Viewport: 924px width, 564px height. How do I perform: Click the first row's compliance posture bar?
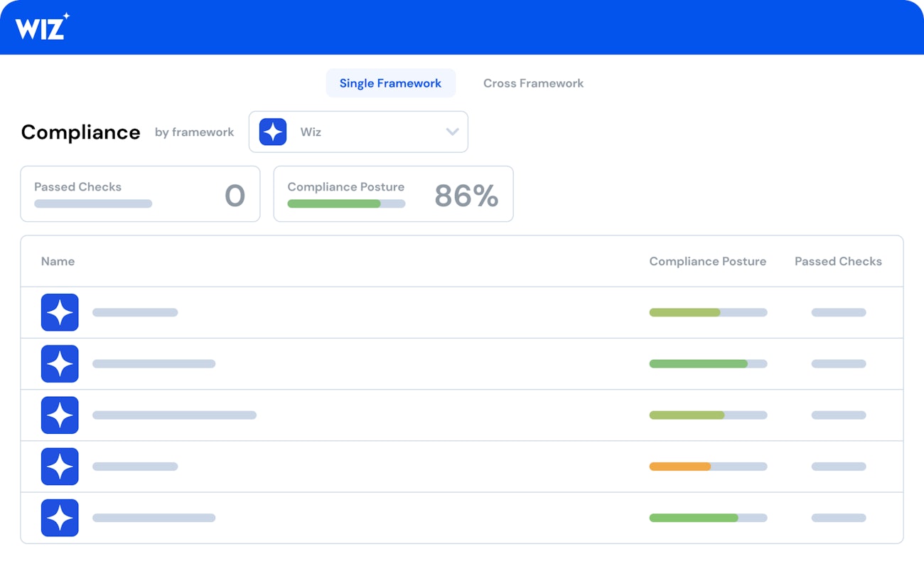(x=708, y=312)
